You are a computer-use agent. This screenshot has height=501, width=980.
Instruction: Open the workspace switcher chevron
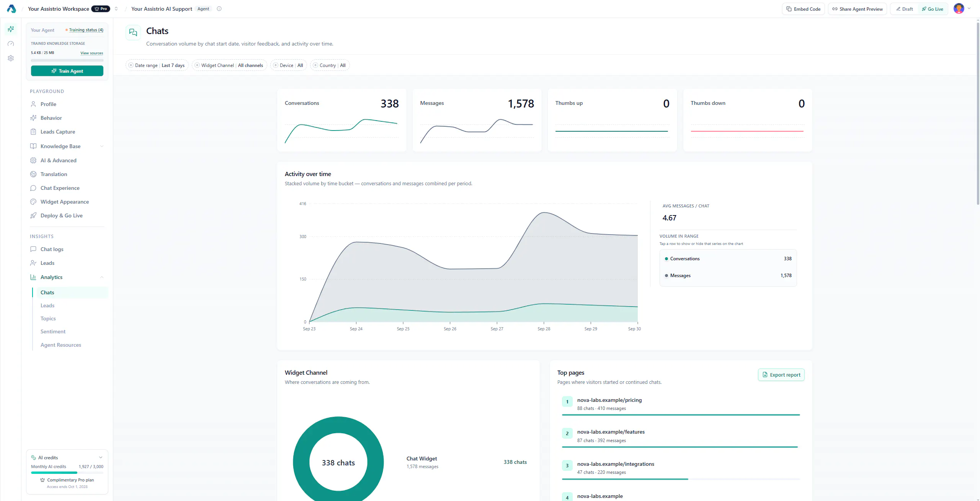click(116, 9)
